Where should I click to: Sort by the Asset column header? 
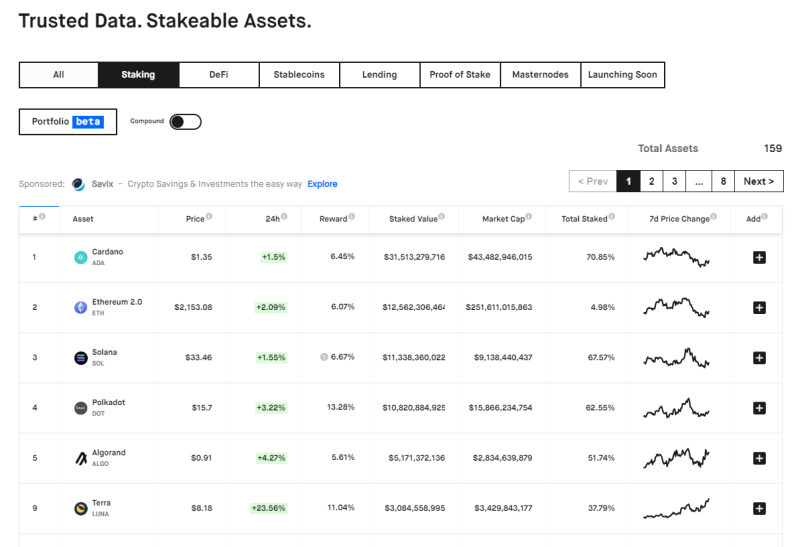coord(83,219)
